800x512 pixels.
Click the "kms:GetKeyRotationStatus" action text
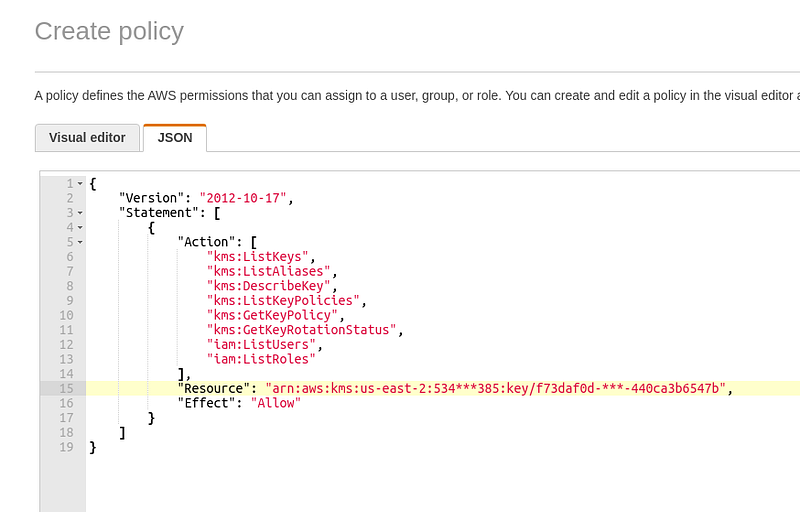[302, 330]
